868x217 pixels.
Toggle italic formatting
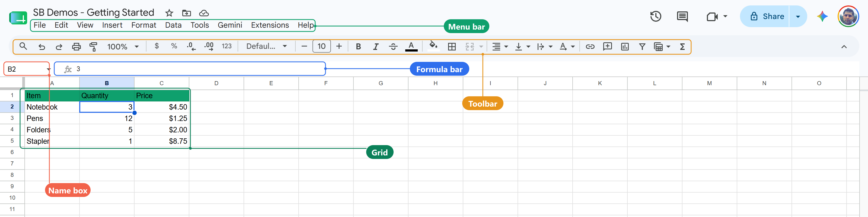pyautogui.click(x=376, y=46)
